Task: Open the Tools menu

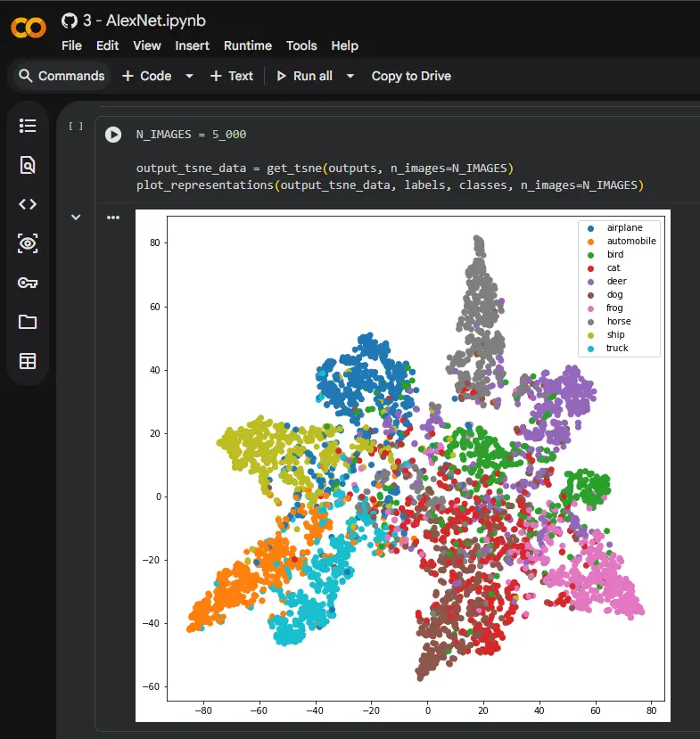Action: pos(301,45)
